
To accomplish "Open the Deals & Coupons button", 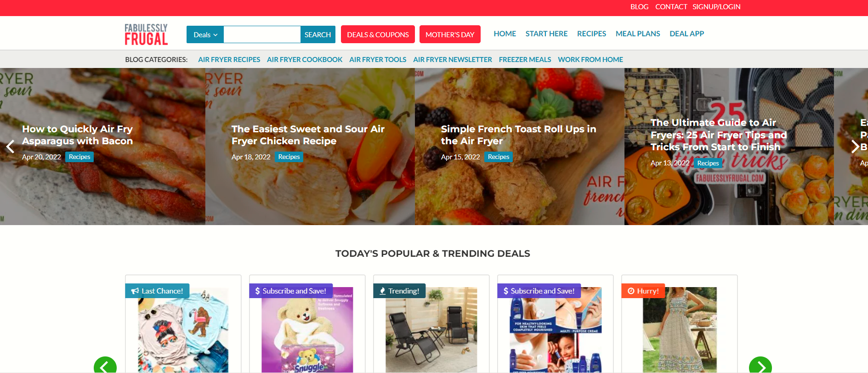I will [378, 34].
